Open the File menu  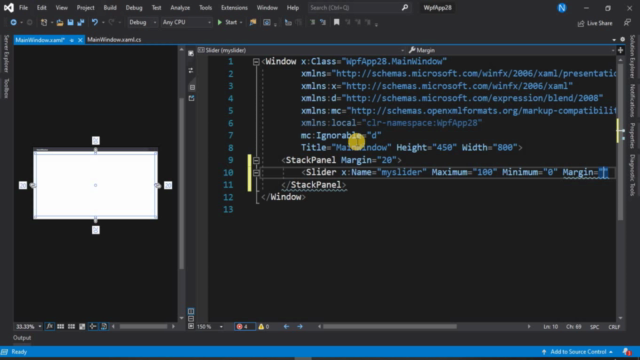(23, 8)
